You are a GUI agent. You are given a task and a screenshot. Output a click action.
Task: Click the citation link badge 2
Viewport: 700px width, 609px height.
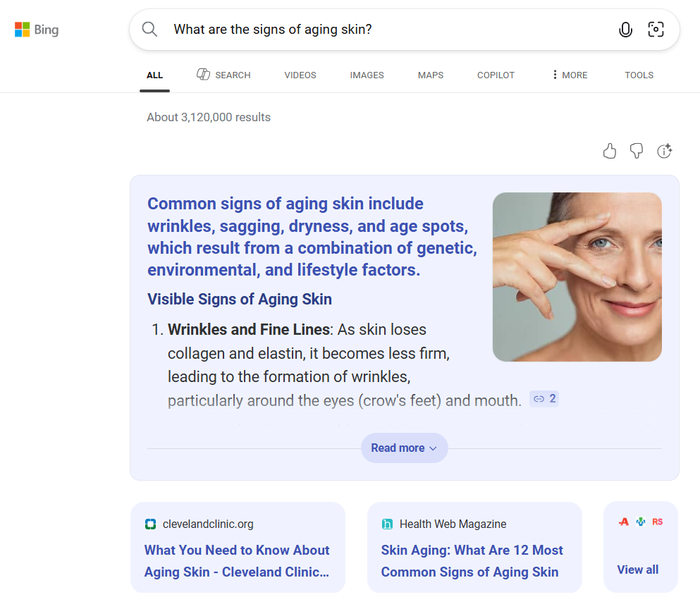coord(544,399)
